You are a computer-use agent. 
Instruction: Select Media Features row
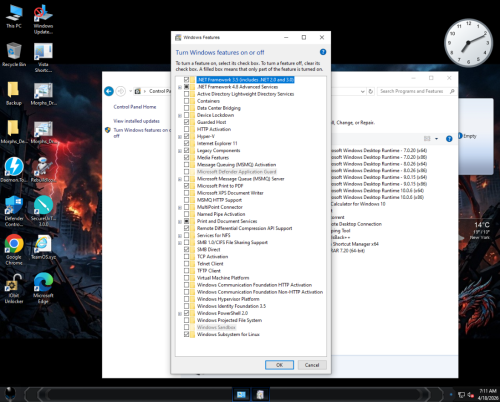[213, 157]
